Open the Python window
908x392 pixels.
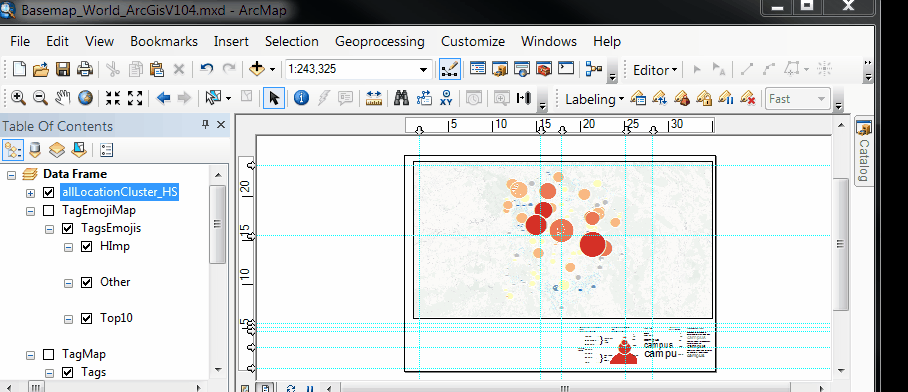coord(566,69)
